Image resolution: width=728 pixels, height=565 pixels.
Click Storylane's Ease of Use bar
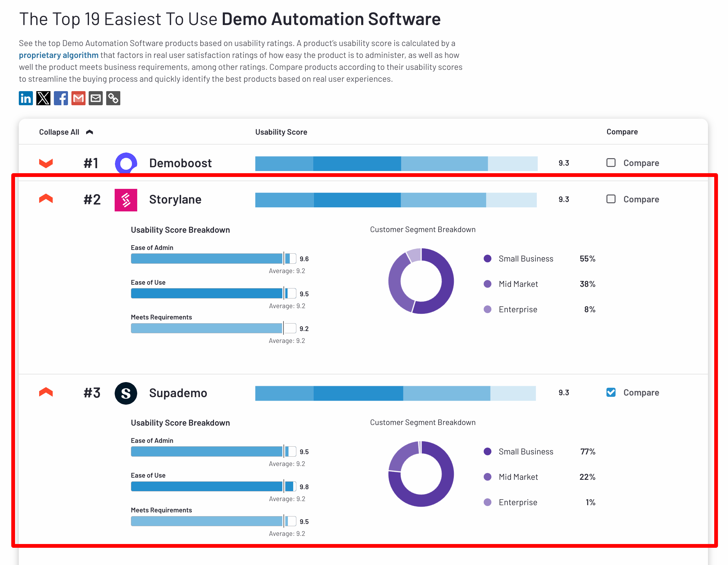pyautogui.click(x=213, y=293)
